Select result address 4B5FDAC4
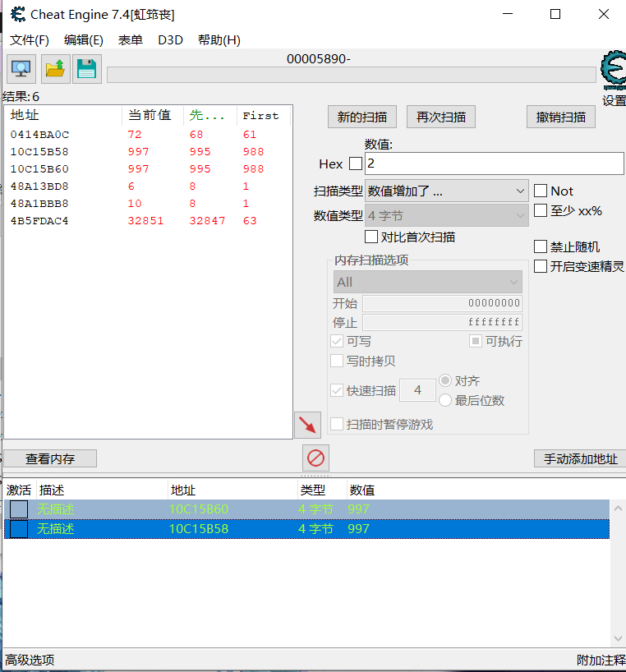Image resolution: width=626 pixels, height=672 pixels. click(x=40, y=221)
